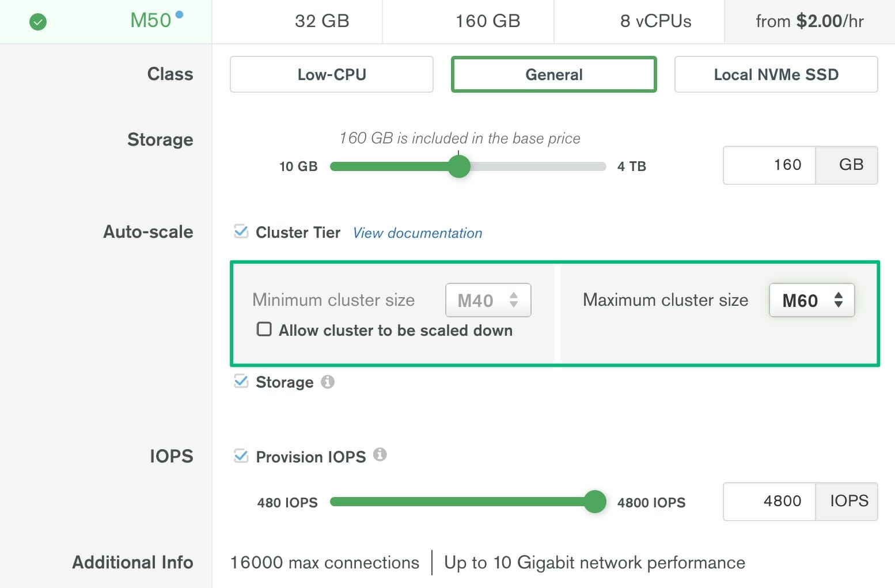Click the IOPS value field showing 4800

[769, 502]
